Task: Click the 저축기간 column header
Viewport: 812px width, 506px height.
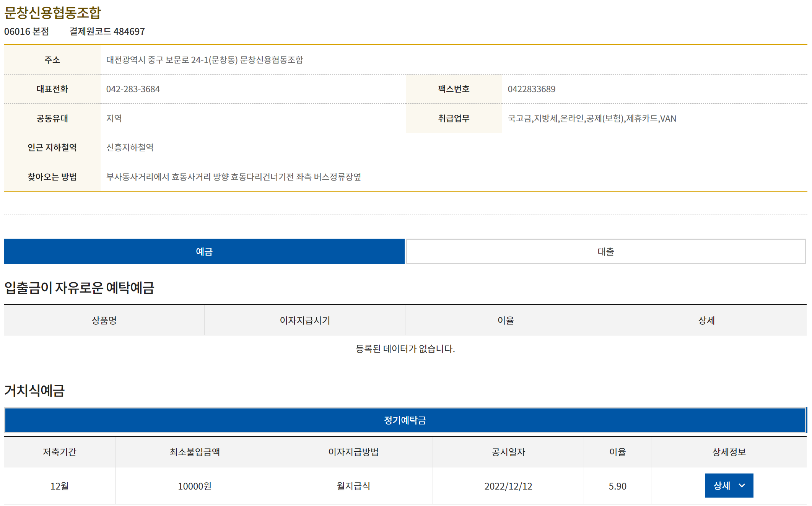Action: tap(59, 452)
